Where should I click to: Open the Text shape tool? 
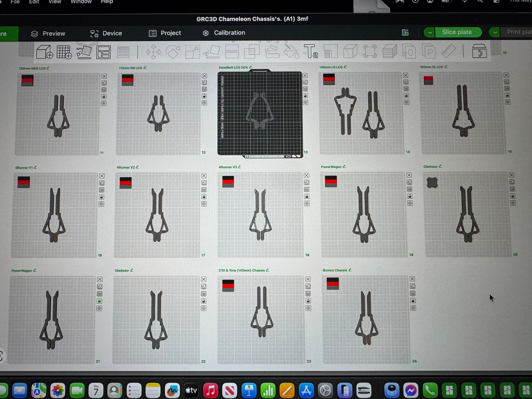click(x=311, y=51)
